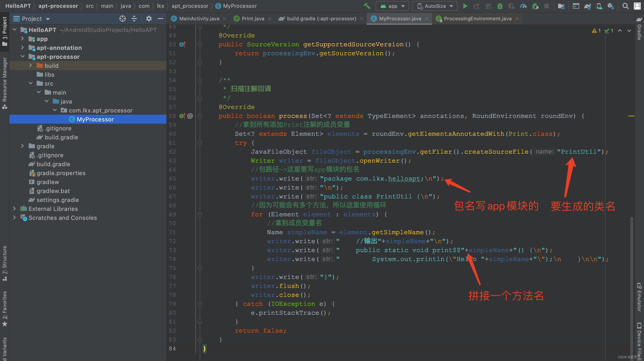Toggle the Gradle tool window

pyautogui.click(x=639, y=28)
